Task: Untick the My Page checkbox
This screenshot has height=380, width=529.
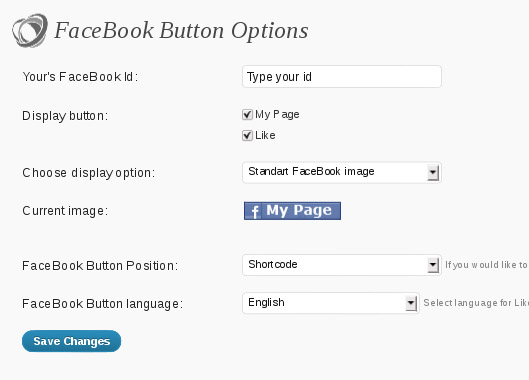Action: click(x=247, y=115)
